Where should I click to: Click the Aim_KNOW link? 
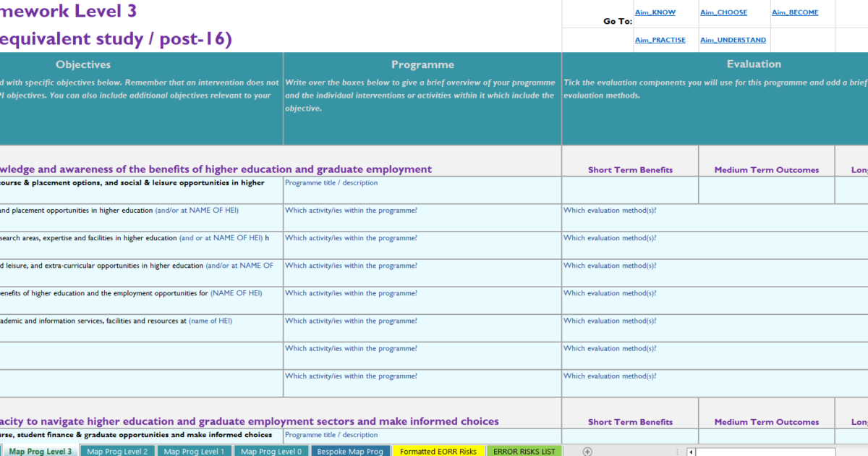pyautogui.click(x=655, y=12)
